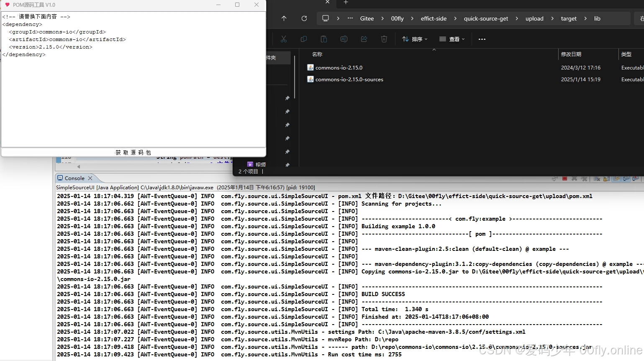Expand breadcrumb chevron after target
Screen dimensions: 644x361
point(585,18)
